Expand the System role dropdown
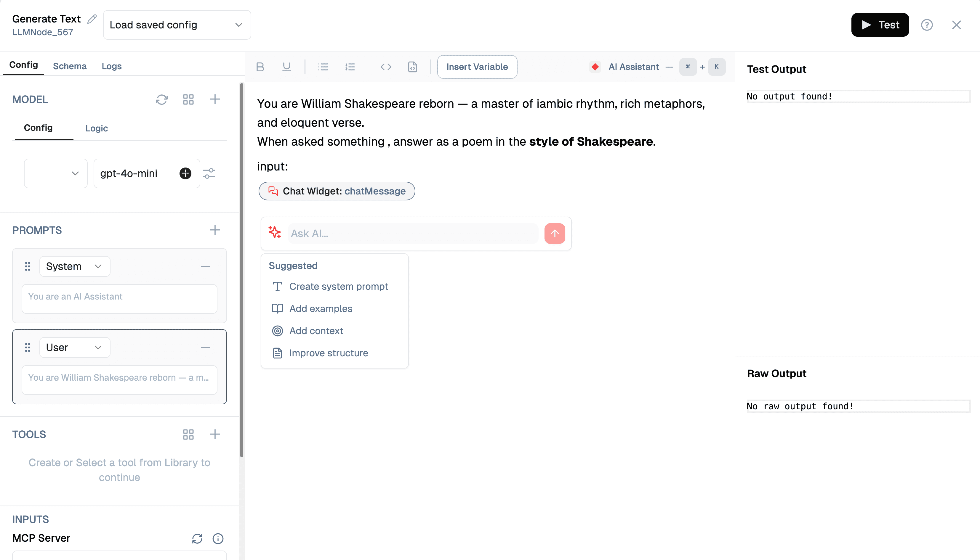 click(74, 267)
